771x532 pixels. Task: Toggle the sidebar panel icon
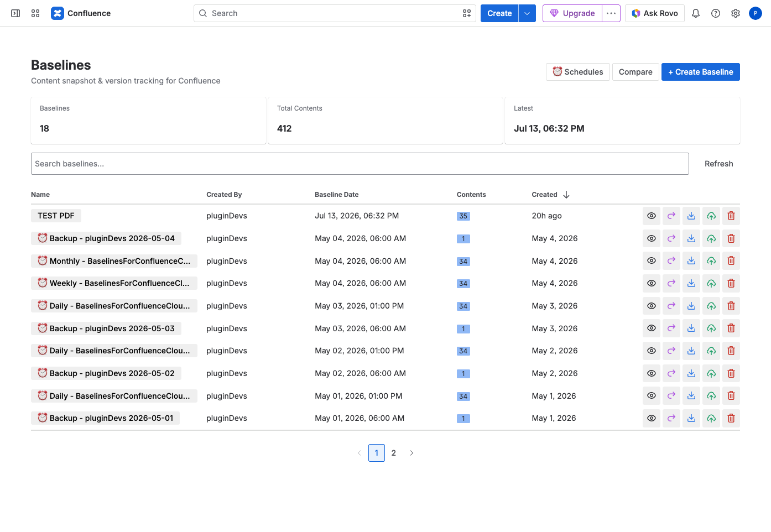(15, 13)
